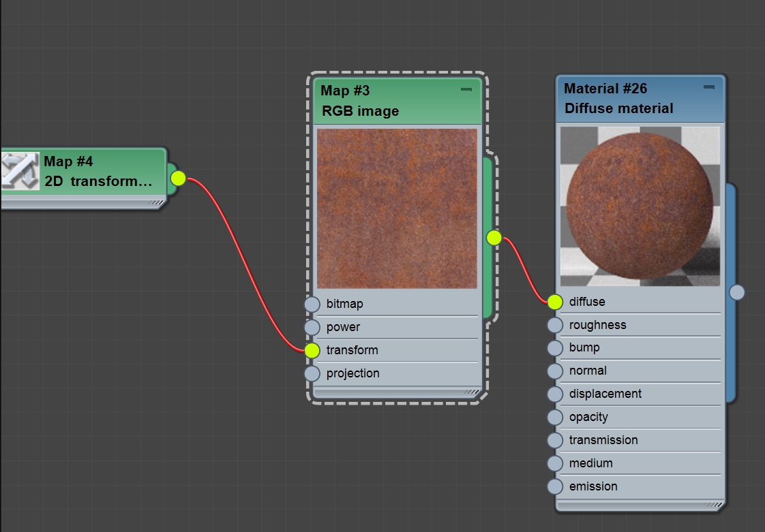Collapse the Material #26 node
Viewport: 765px width, 532px height.
click(709, 87)
